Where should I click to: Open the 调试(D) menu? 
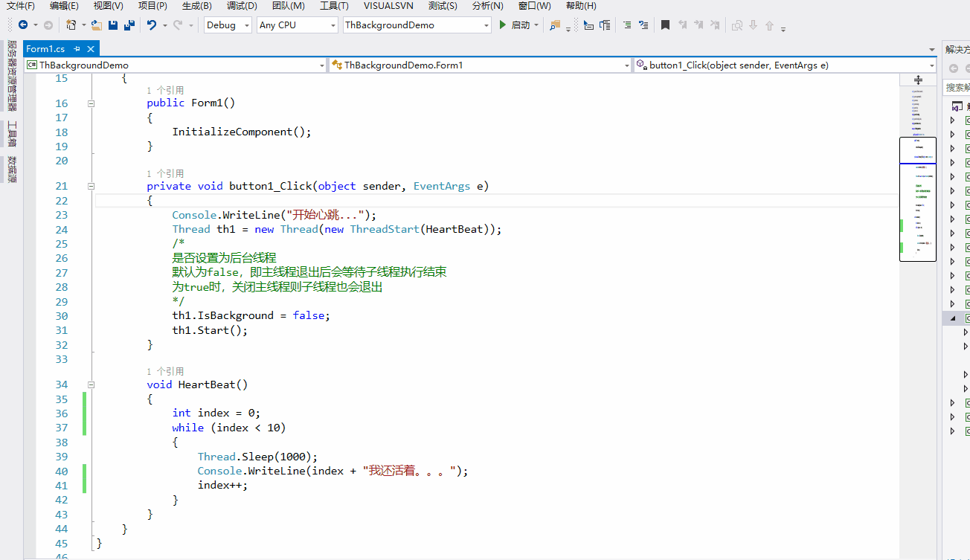(x=241, y=6)
